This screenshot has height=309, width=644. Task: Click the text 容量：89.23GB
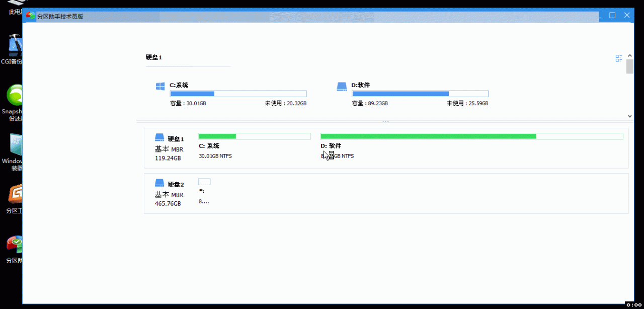[x=370, y=104]
